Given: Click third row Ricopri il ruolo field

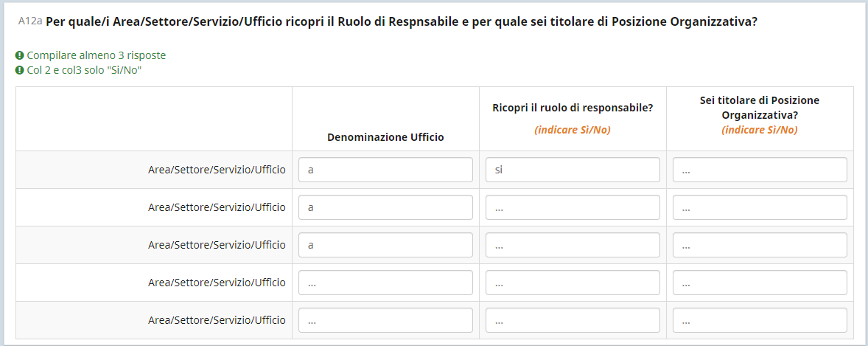Looking at the screenshot, I should 573,245.
